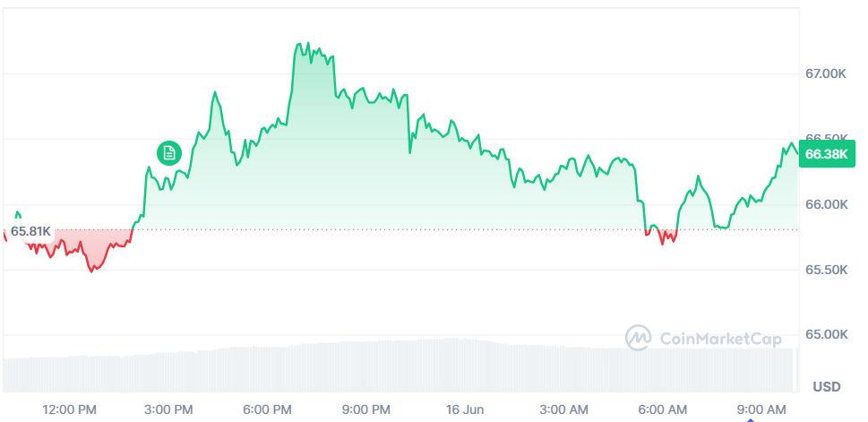
Task: Select the 9:00 PM time axis label
Action: coord(365,409)
